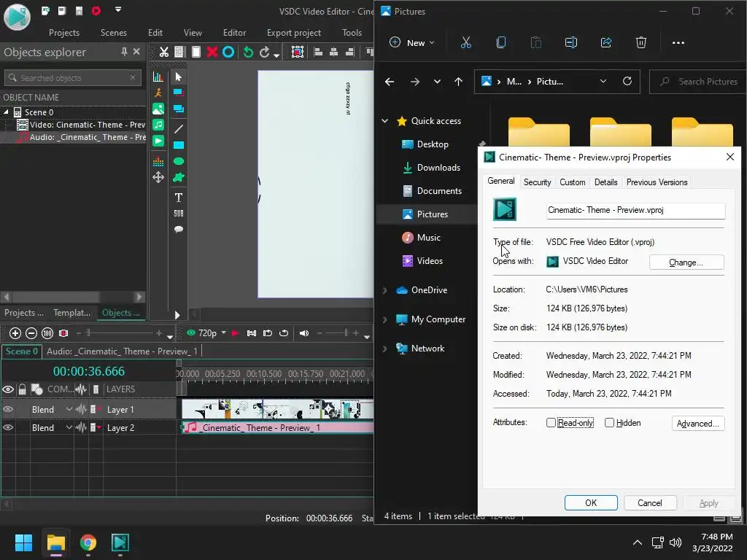Image resolution: width=747 pixels, height=560 pixels.
Task: Click the green Undo arrow in VSDC
Action: pyautogui.click(x=248, y=52)
